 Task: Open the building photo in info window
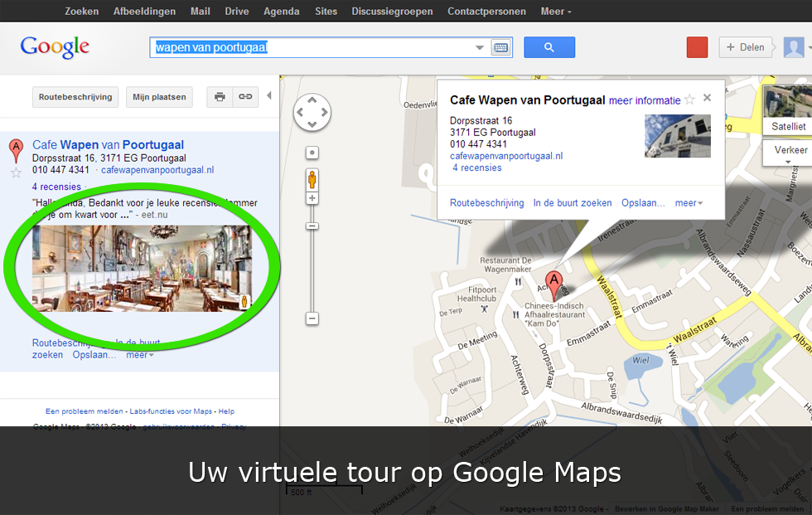point(678,136)
